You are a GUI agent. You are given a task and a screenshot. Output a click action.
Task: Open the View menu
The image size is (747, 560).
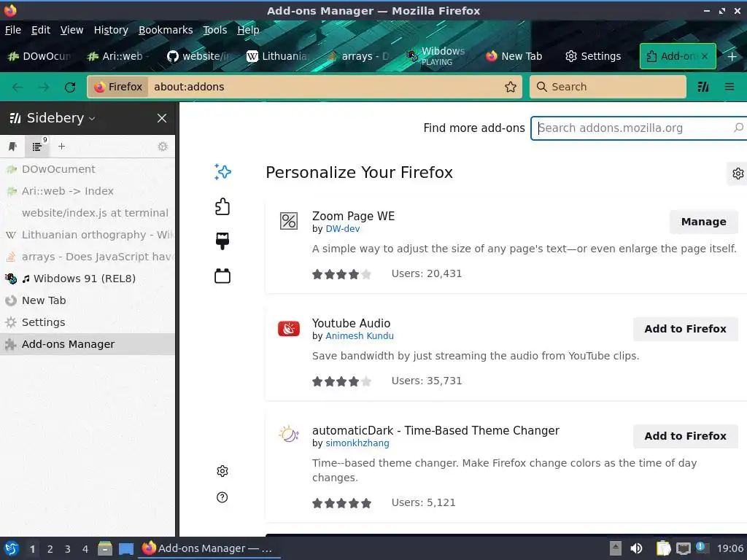(x=71, y=30)
